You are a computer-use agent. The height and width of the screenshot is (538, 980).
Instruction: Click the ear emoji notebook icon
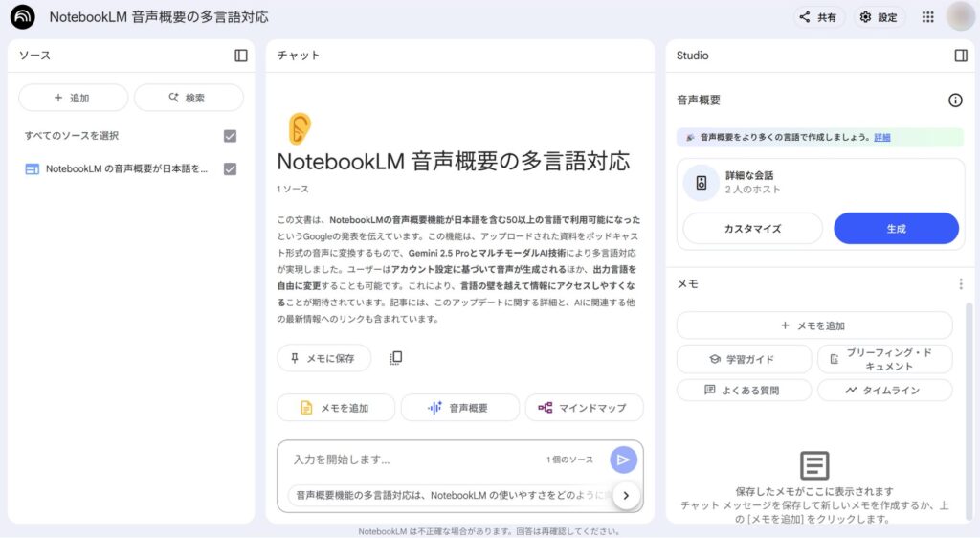(300, 128)
